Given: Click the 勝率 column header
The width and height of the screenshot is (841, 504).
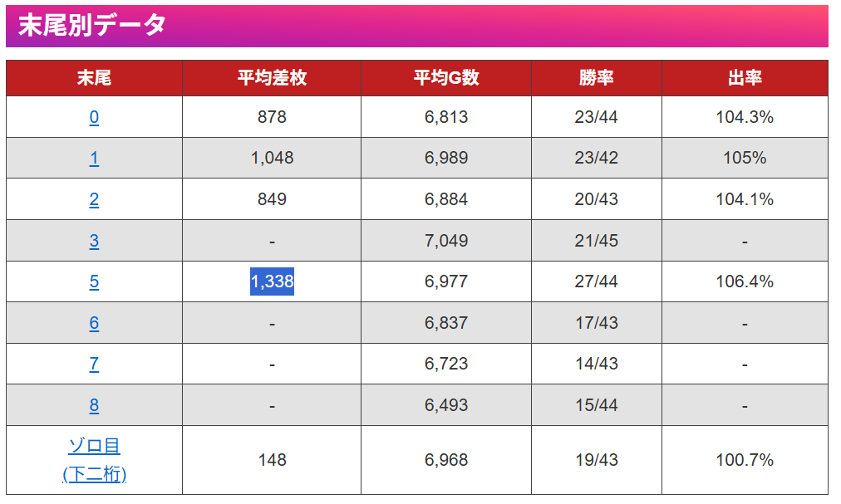Looking at the screenshot, I should [x=596, y=78].
